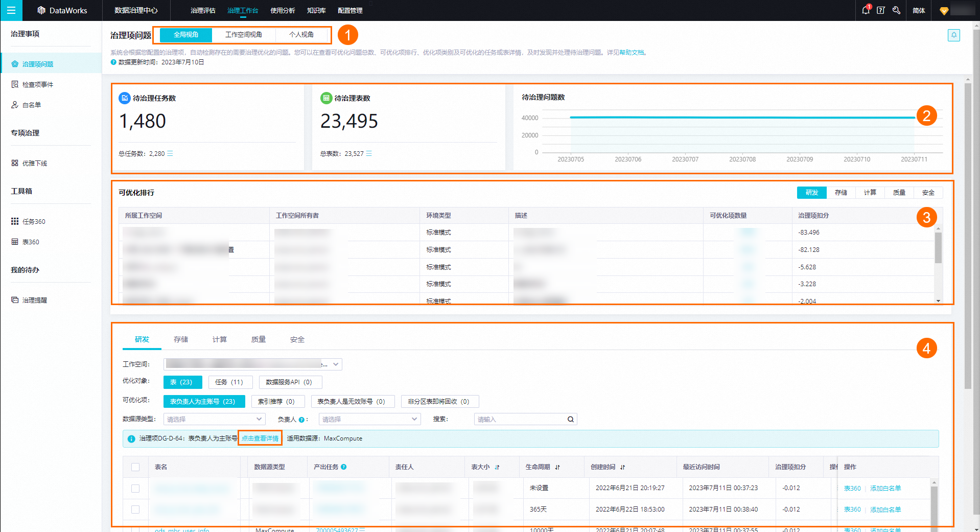Select 表负责人为主账号 (23) filter
Screen dimensions: 980x532
pyautogui.click(x=204, y=401)
